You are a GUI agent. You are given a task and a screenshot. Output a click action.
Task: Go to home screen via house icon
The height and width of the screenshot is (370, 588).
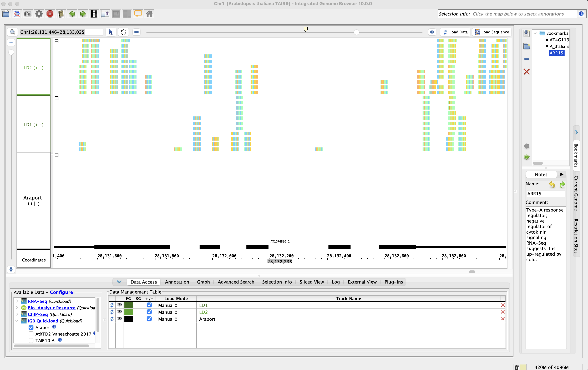pyautogui.click(x=149, y=14)
